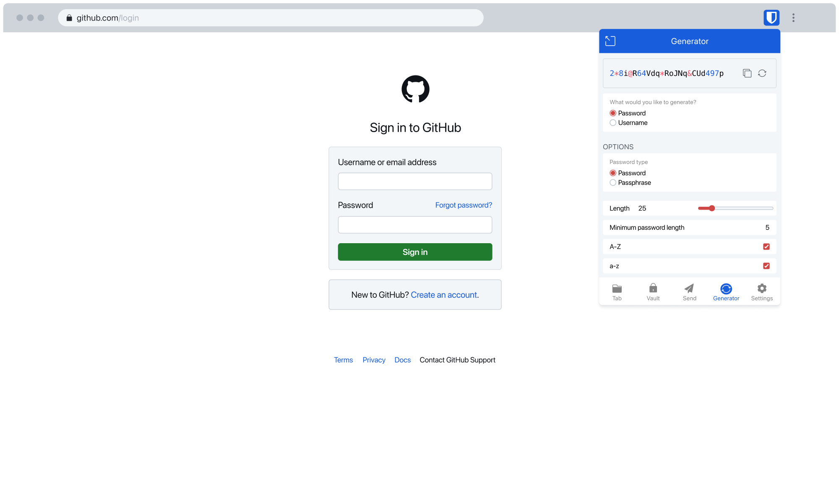Open Bitwarden Settings tab
Image resolution: width=839 pixels, height=504 pixels.
(x=761, y=292)
